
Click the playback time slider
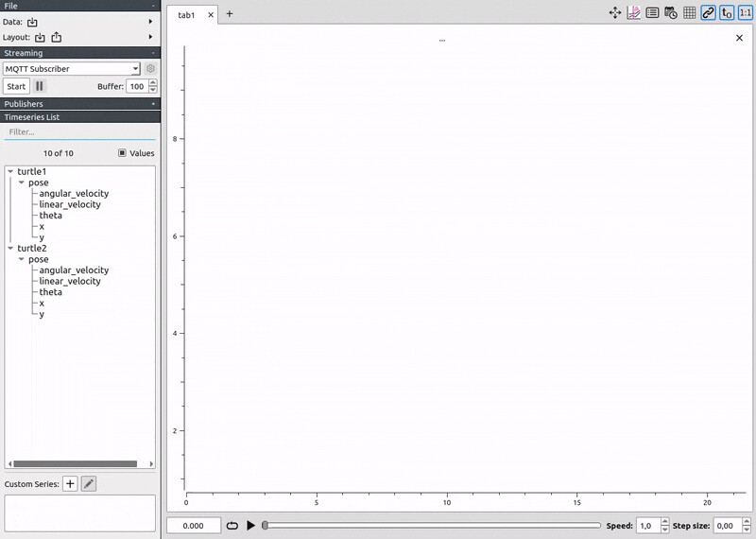pos(431,526)
